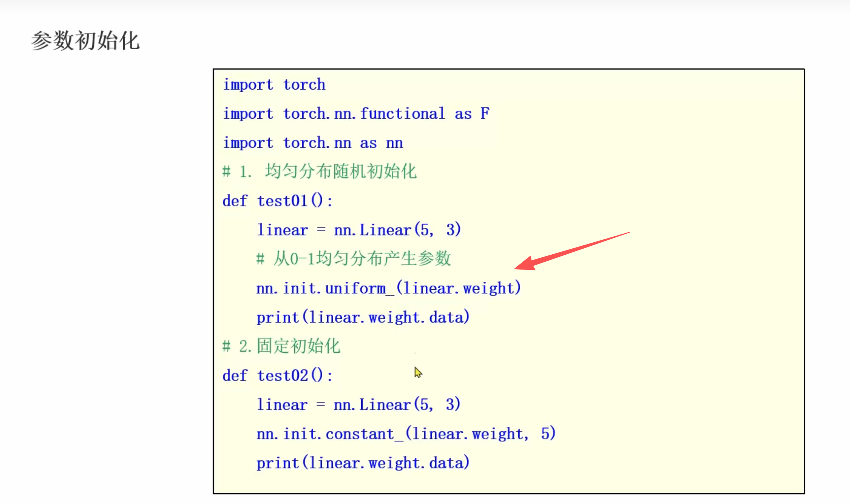Select comment '# 1. 均匀分布随机初始化'
This screenshot has height=504, width=850.
(x=319, y=172)
